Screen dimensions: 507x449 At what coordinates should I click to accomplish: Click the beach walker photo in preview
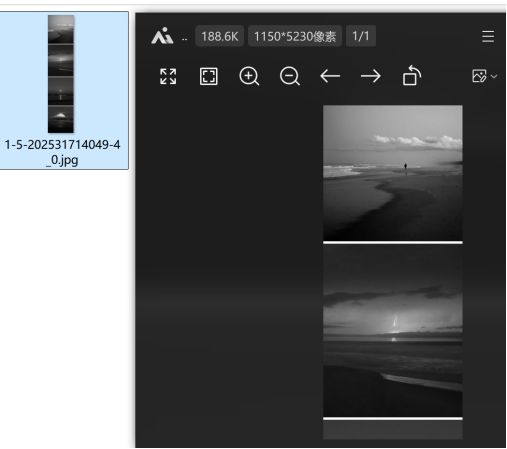(x=393, y=173)
